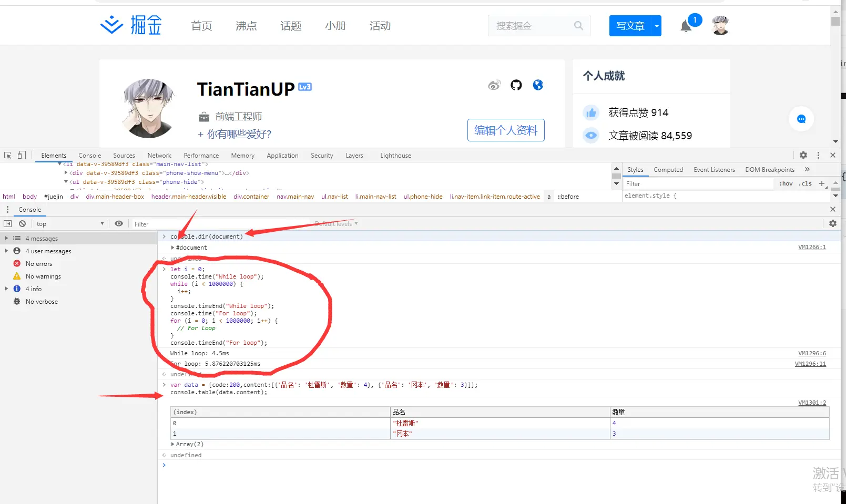Open the top context dropdown
Viewport: 846px width, 504px height.
click(x=70, y=224)
